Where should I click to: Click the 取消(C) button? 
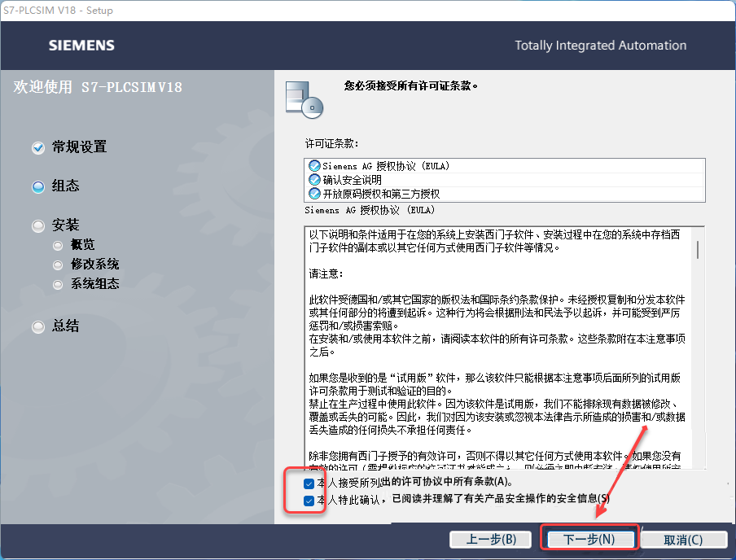pyautogui.click(x=684, y=539)
